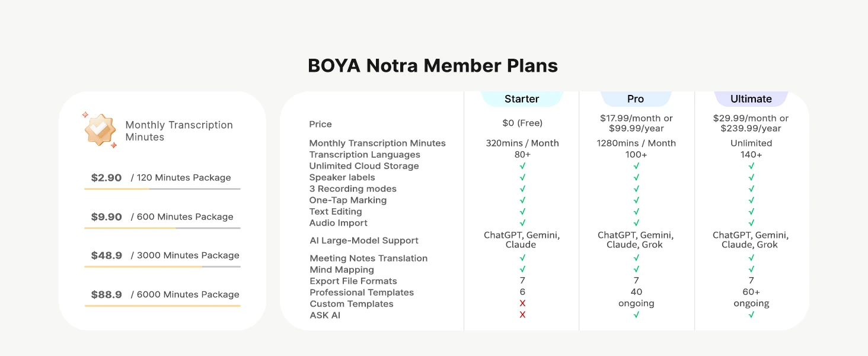The height and width of the screenshot is (356, 868).
Task: Click the red X for Starter ASK AI
Action: 522,315
